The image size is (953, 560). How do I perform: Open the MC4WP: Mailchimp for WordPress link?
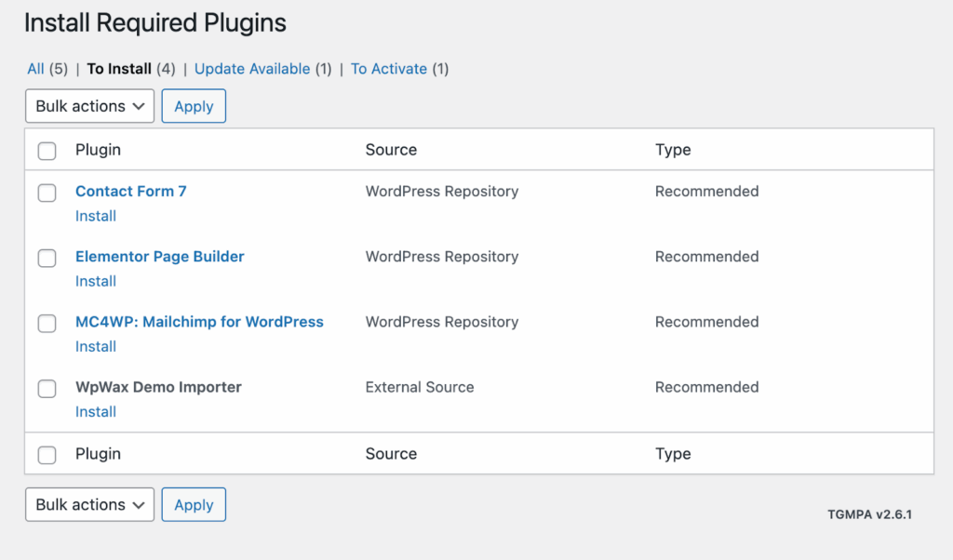199,322
